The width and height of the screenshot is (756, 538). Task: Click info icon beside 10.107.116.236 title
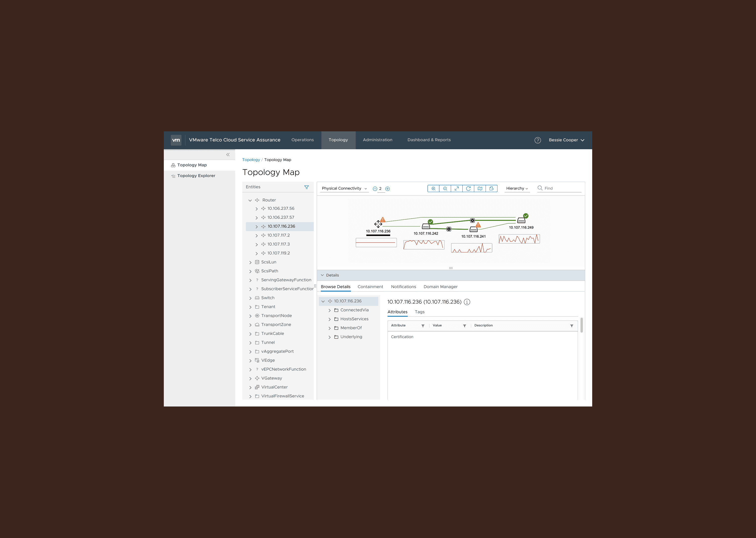pos(467,302)
